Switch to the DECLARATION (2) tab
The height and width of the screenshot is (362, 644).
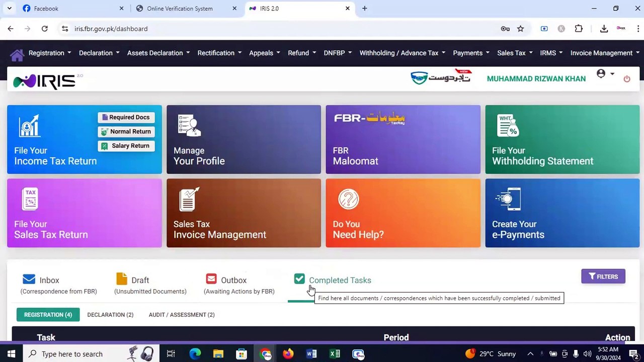110,315
